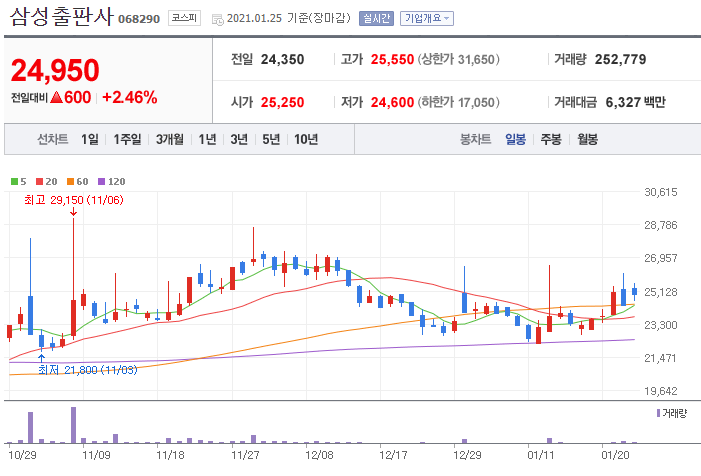701x476 pixels.
Task: Click the 01/20 date axis label
Action: pyautogui.click(x=615, y=455)
